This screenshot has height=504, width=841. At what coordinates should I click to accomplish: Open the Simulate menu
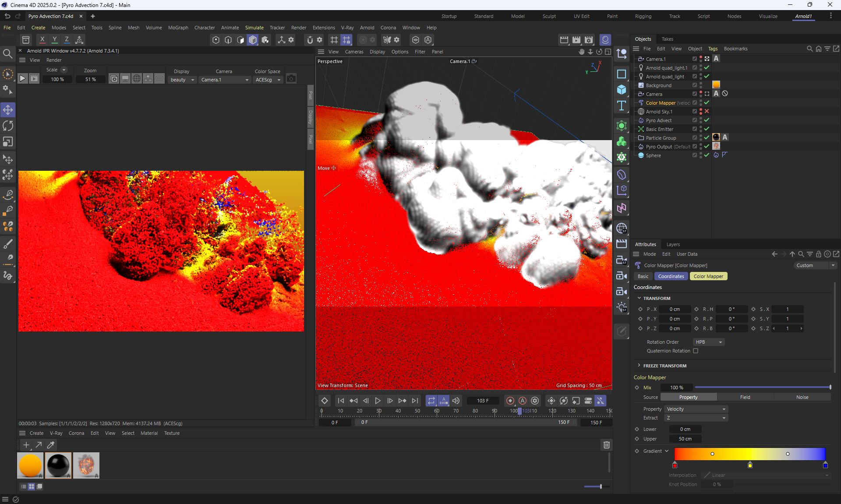click(x=254, y=28)
